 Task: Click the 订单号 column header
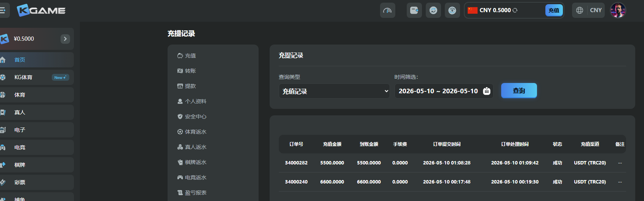click(x=296, y=144)
